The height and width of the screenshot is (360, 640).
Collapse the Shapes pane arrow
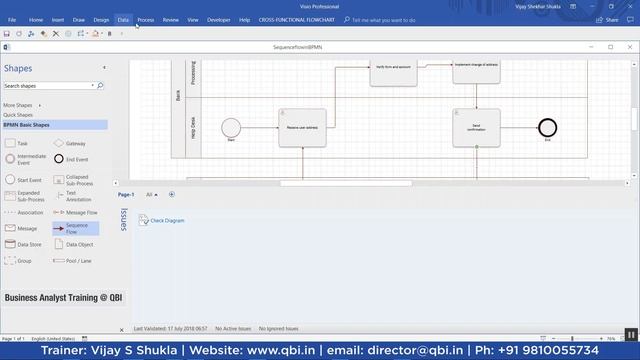104,68
